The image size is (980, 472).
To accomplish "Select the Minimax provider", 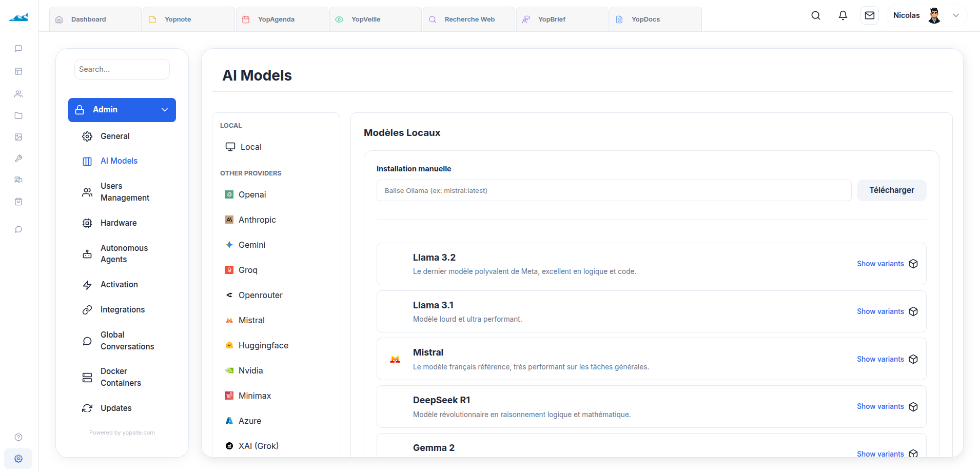I will [276, 396].
